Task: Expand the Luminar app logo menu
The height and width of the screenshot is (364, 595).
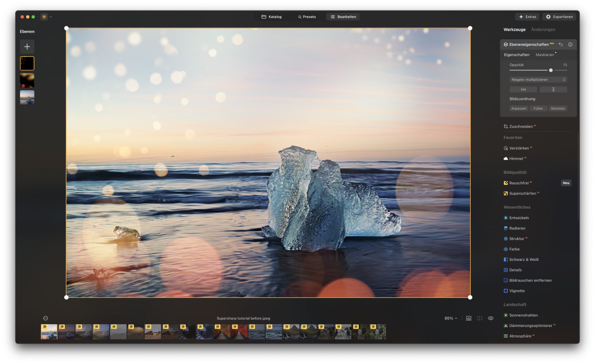Action: (x=46, y=17)
